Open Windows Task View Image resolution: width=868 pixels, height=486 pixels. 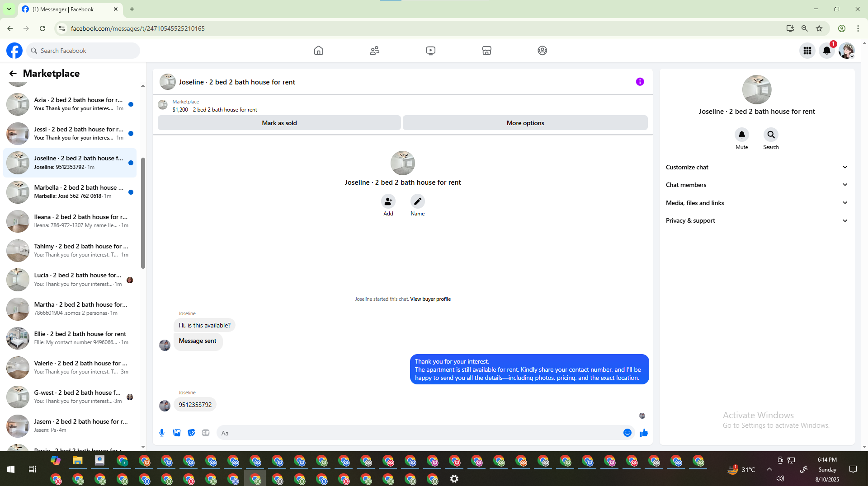[x=33, y=469]
